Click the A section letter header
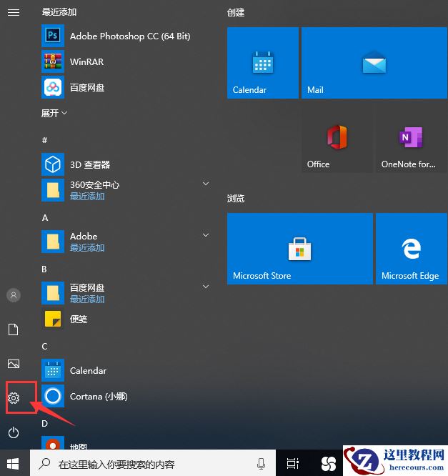The height and width of the screenshot is (476, 448). [45, 218]
